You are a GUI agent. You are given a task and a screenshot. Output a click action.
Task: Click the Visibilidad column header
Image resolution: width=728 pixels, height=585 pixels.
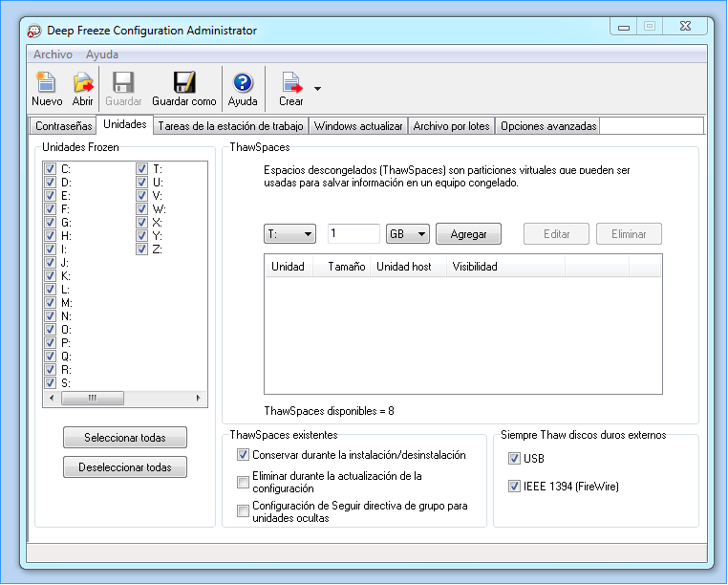tap(505, 267)
